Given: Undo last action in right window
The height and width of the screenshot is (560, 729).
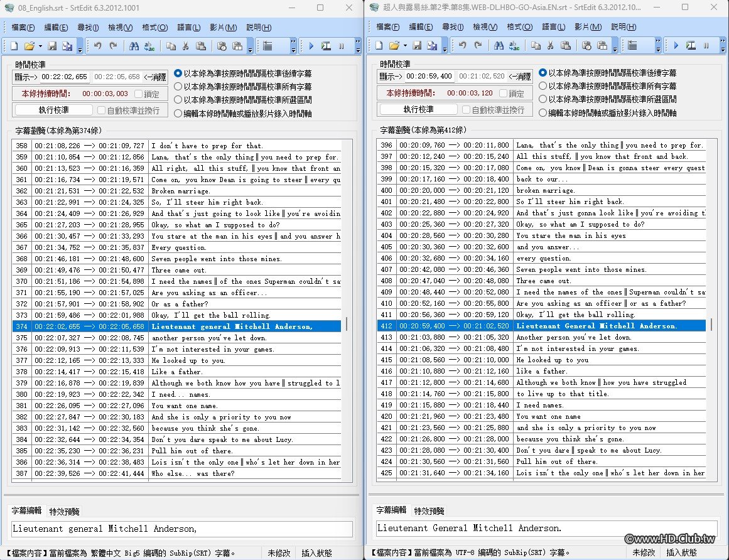Looking at the screenshot, I should [463, 45].
